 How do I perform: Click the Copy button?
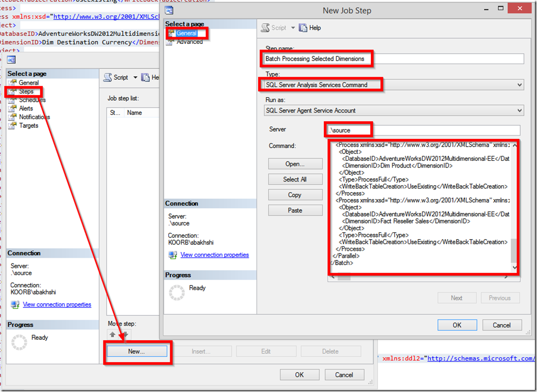(295, 195)
